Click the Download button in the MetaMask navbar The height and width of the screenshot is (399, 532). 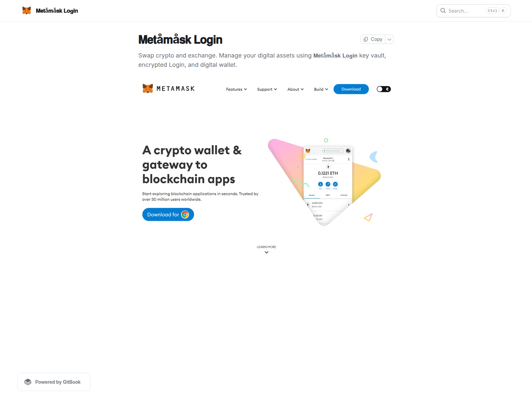(351, 89)
